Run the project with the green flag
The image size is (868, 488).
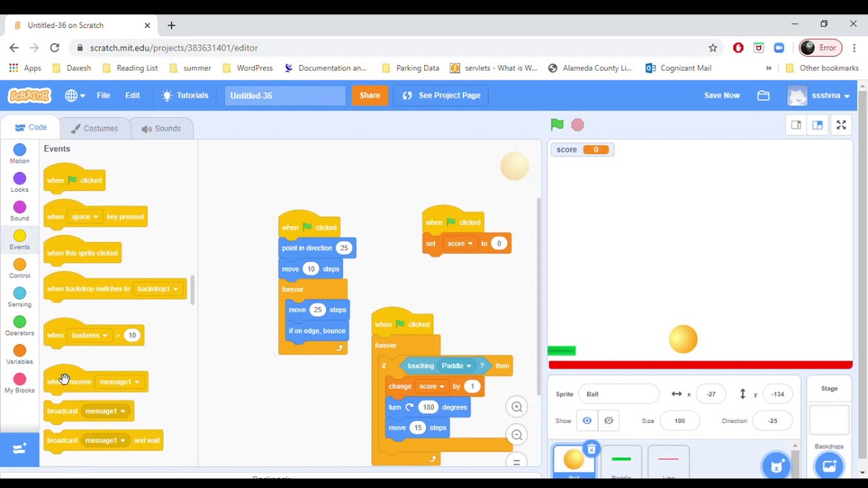556,125
